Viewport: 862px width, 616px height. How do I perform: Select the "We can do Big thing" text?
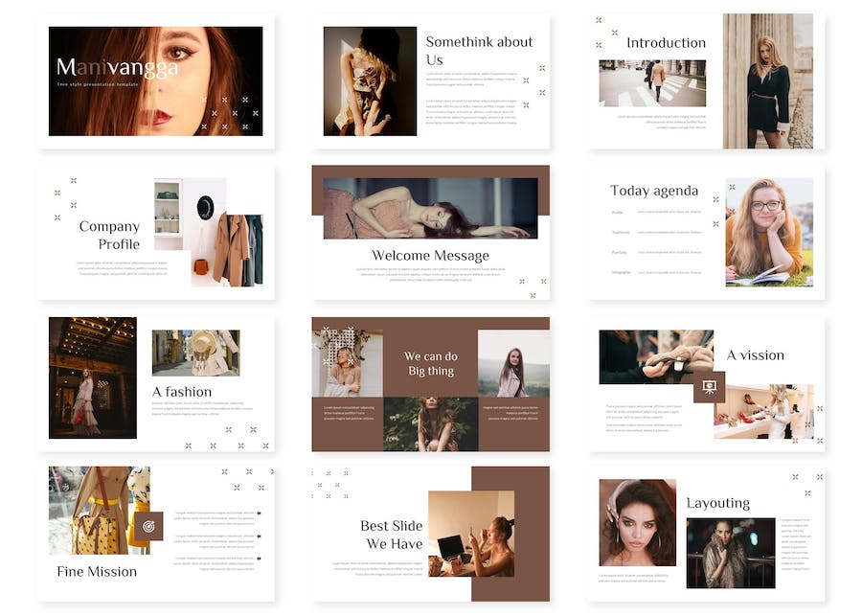pyautogui.click(x=431, y=363)
